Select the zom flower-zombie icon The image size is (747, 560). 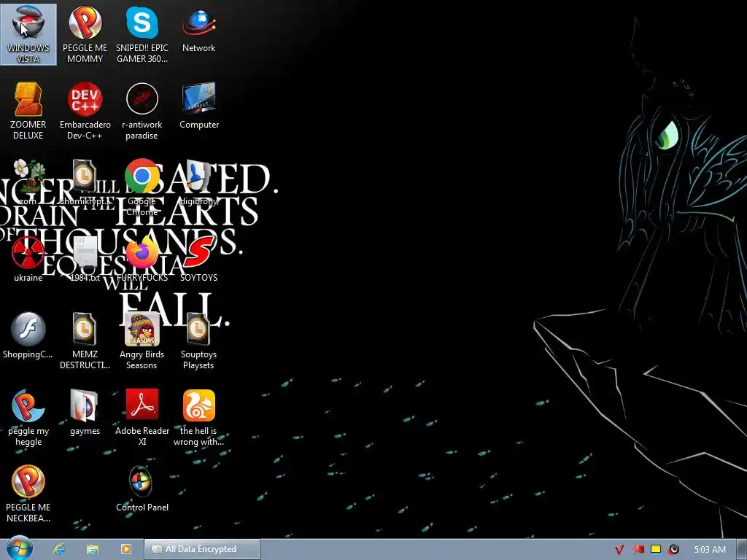[x=28, y=182]
